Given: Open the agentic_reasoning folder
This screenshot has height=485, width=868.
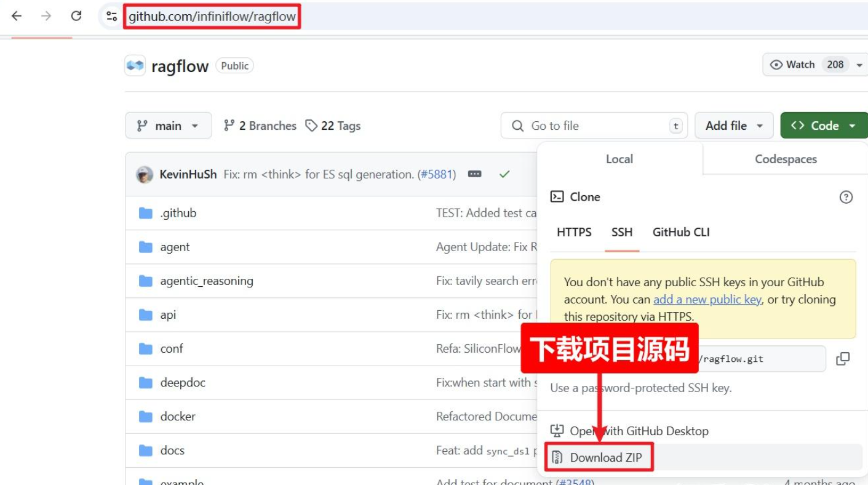Looking at the screenshot, I should 207,281.
